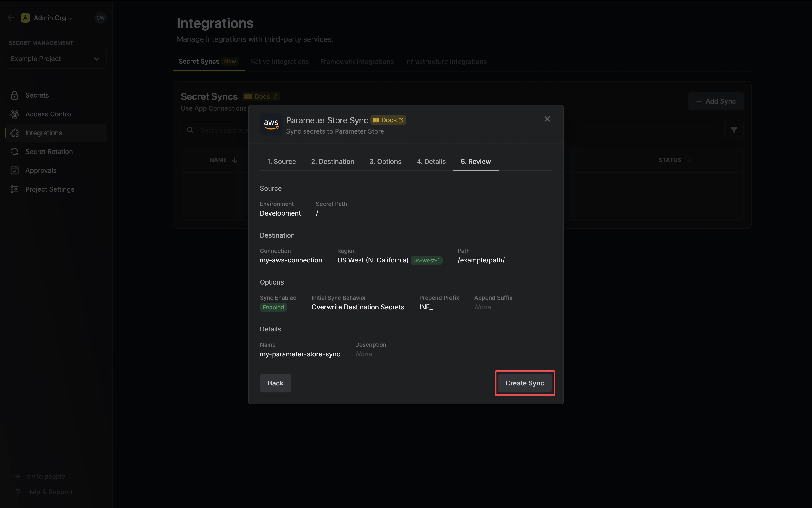812x508 pixels.
Task: Open the Framework Integrations tab
Action: coord(357,62)
